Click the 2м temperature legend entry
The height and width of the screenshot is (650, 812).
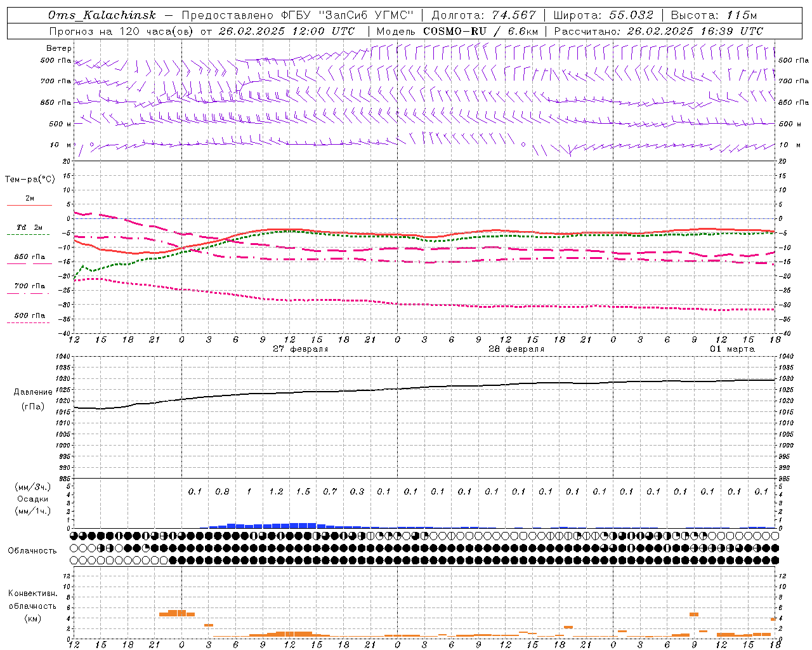coord(30,199)
